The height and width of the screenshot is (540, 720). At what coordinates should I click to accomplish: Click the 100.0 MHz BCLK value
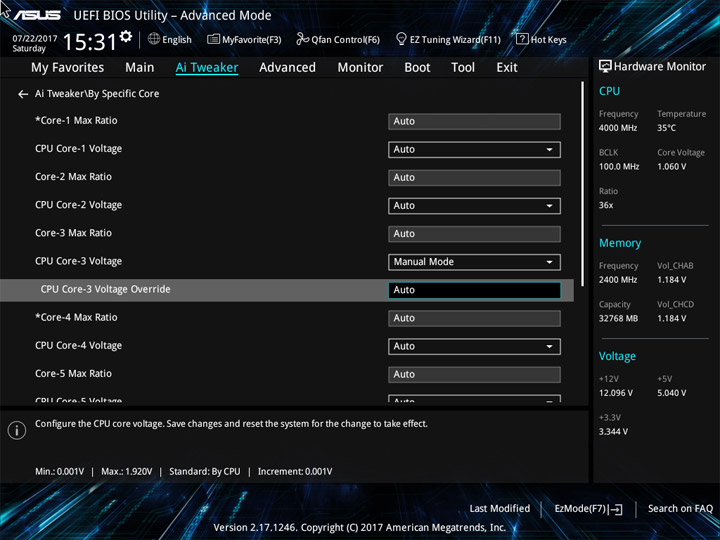(x=619, y=167)
